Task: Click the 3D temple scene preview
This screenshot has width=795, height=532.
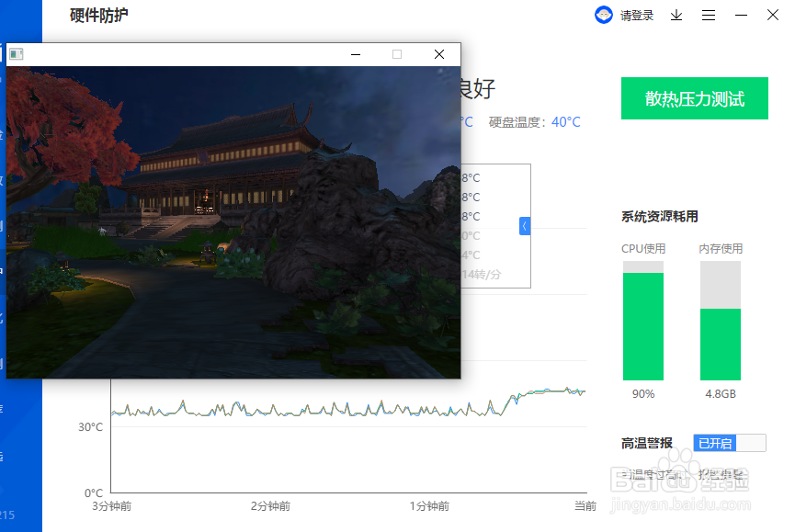Action: 233,222
